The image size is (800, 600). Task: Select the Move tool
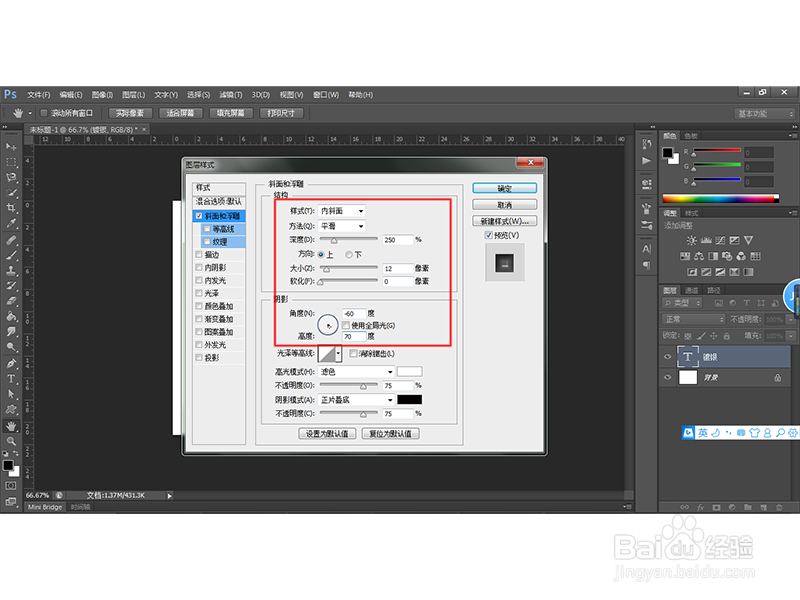coord(11,147)
